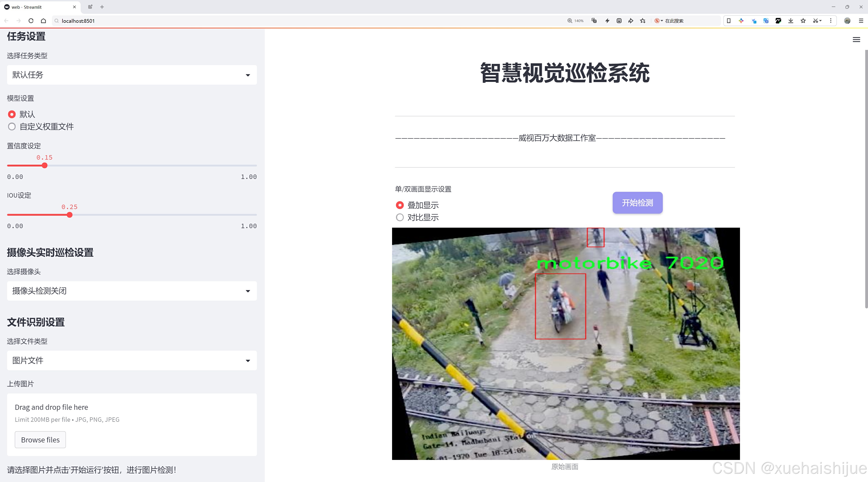This screenshot has width=868, height=482.
Task: Click the browser home icon
Action: coord(43,21)
